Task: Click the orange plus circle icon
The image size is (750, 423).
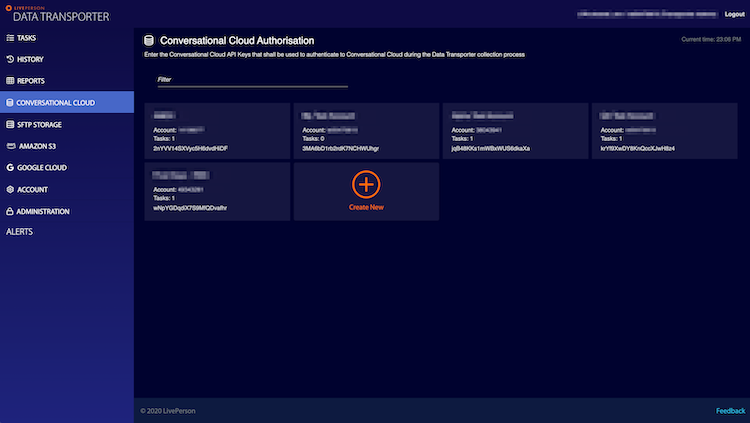Action: tap(366, 184)
